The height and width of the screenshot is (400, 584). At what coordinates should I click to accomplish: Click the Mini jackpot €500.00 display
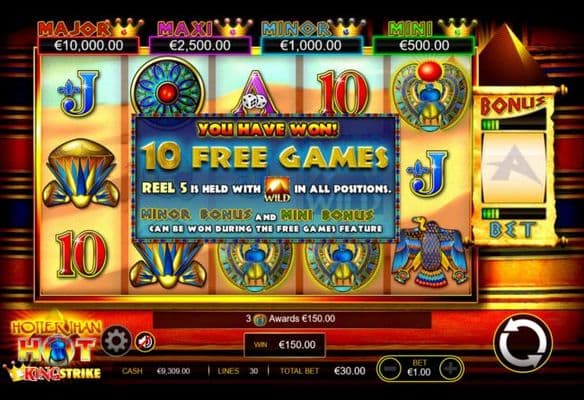(424, 45)
